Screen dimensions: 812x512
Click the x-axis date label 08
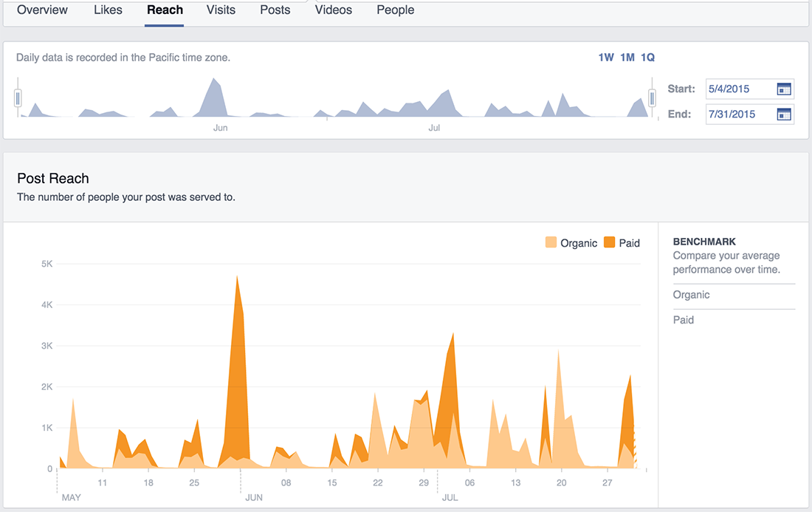(x=286, y=482)
